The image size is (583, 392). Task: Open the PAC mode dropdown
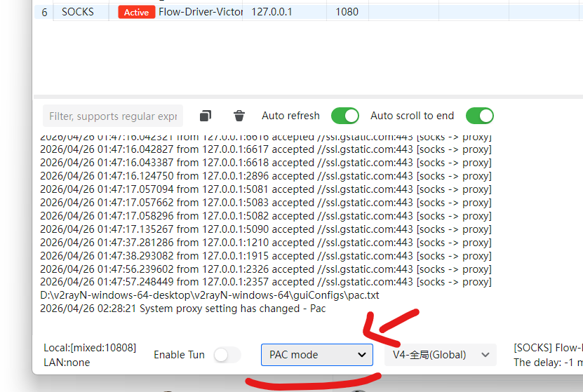pyautogui.click(x=317, y=355)
